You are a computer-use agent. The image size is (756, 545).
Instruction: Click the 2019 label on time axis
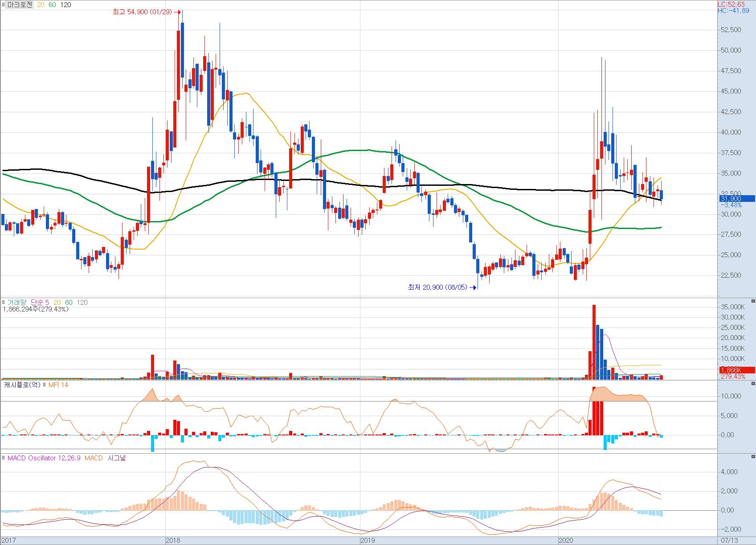pyautogui.click(x=367, y=541)
